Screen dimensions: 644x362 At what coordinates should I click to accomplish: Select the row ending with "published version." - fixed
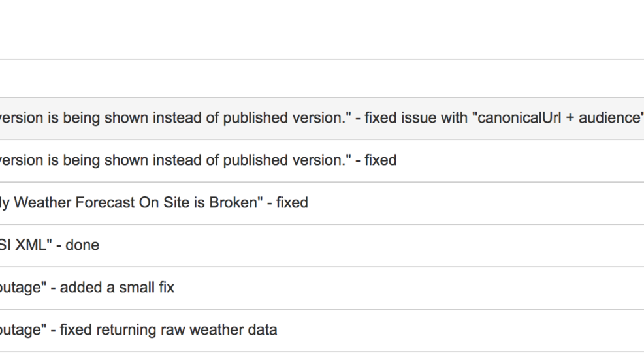(x=322, y=160)
